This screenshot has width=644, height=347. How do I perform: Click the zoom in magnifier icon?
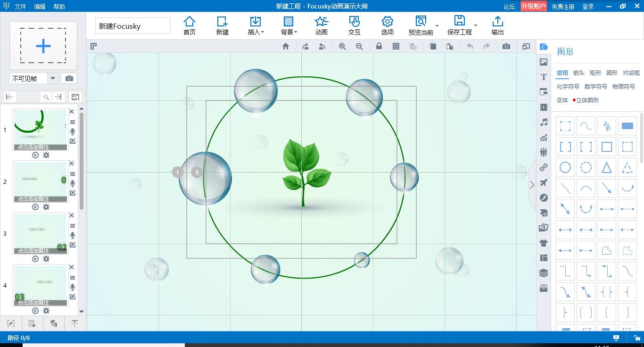(x=342, y=46)
